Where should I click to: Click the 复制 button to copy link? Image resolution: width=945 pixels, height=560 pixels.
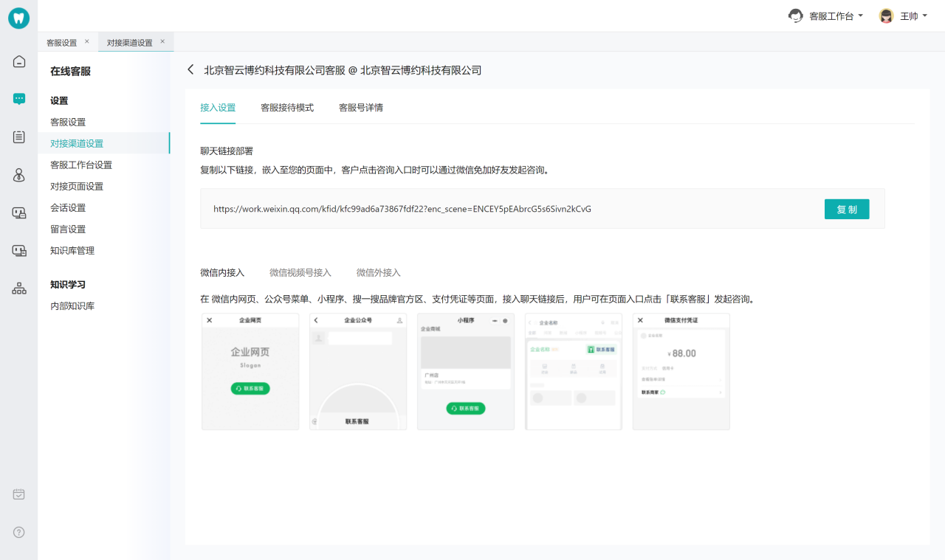click(846, 209)
